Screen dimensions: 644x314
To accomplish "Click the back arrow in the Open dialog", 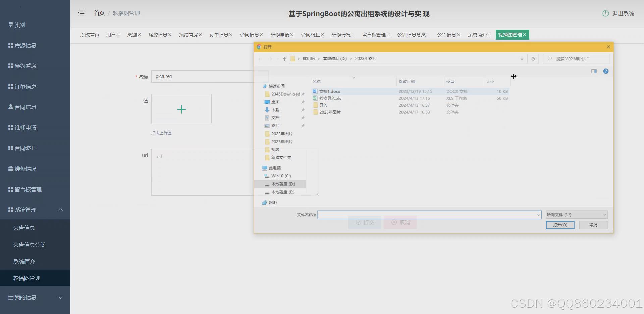I will tap(261, 59).
